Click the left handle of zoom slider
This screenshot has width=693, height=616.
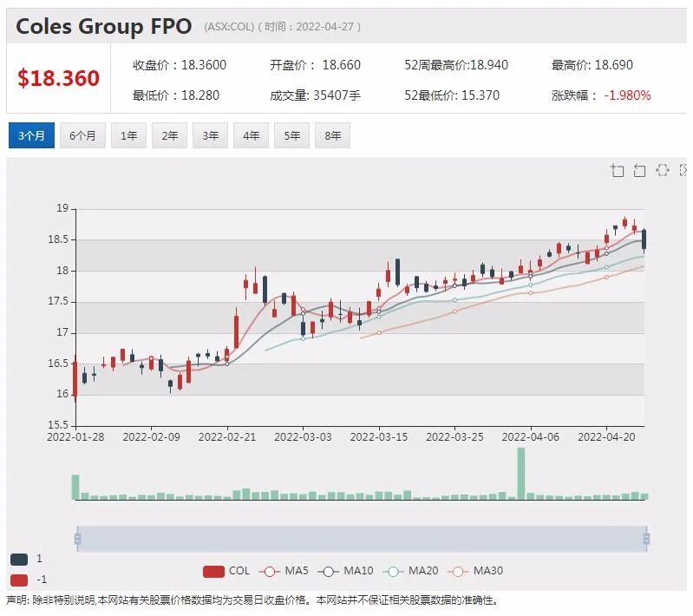click(x=77, y=539)
